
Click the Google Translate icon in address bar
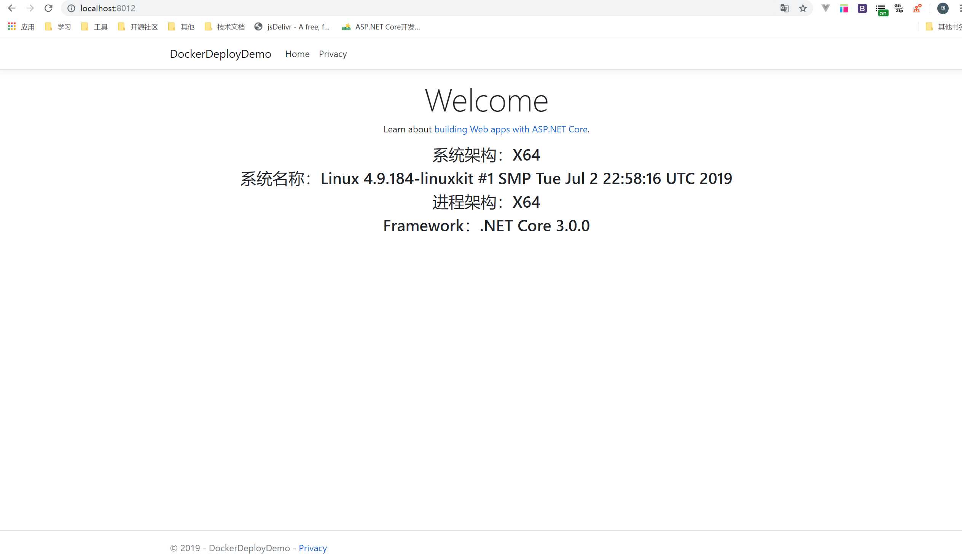(784, 8)
